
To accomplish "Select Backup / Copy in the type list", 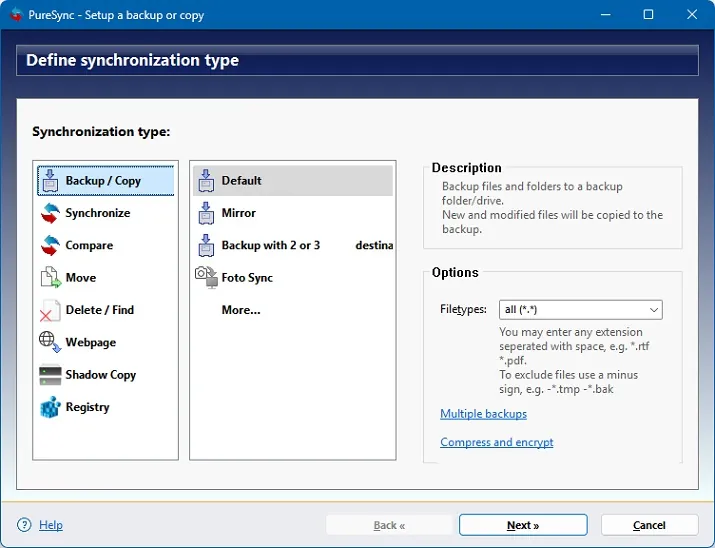I will tap(106, 181).
